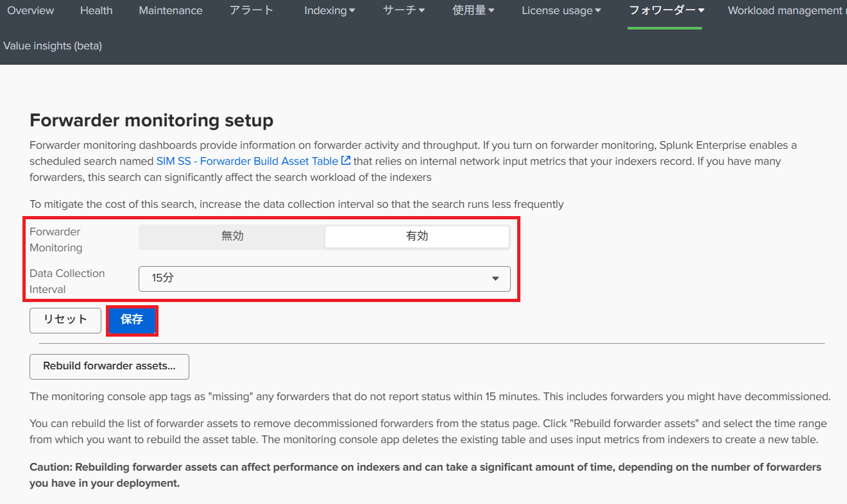Click external link icon beside SIM SS link
847x504 pixels.
[x=346, y=161]
